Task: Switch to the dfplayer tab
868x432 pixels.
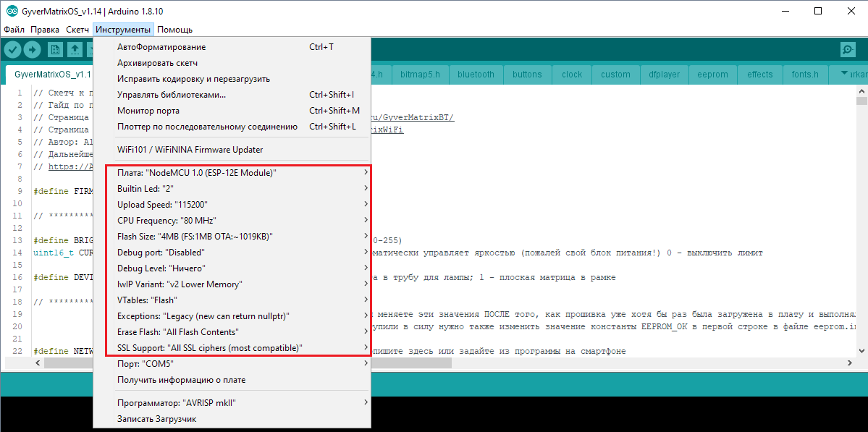Action: coord(665,74)
